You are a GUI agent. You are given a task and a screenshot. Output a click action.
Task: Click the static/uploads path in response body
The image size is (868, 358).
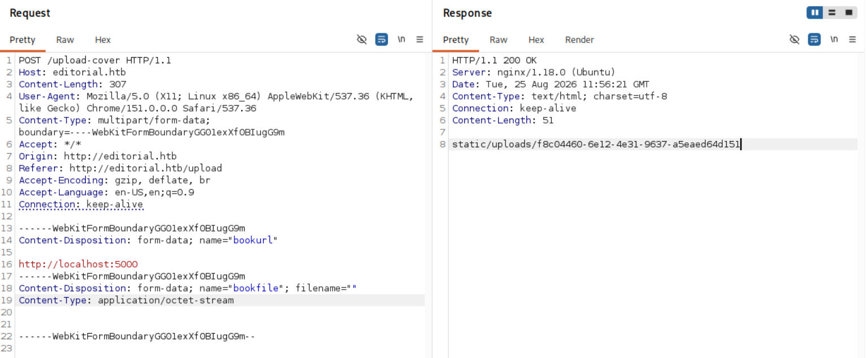[x=596, y=144]
